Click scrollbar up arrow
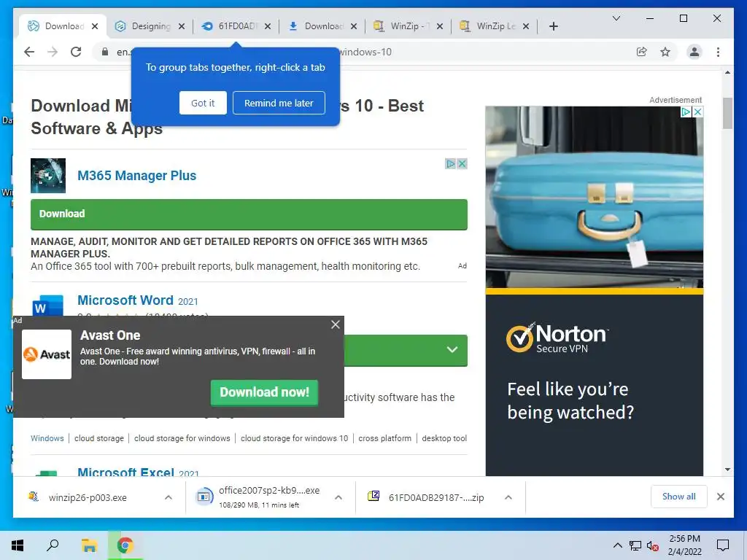Screen dimensions: 747x560 tap(727, 73)
